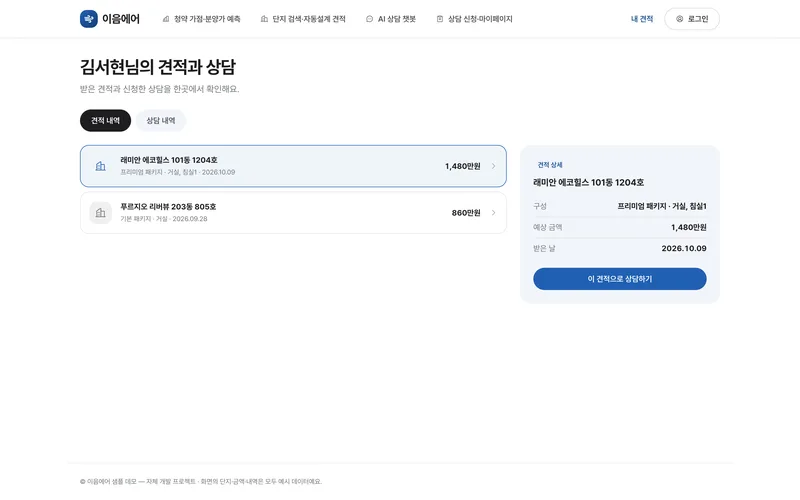Click building icon of 푸르지오 리버뷰 row
The height and width of the screenshot is (500, 800).
[x=101, y=213]
